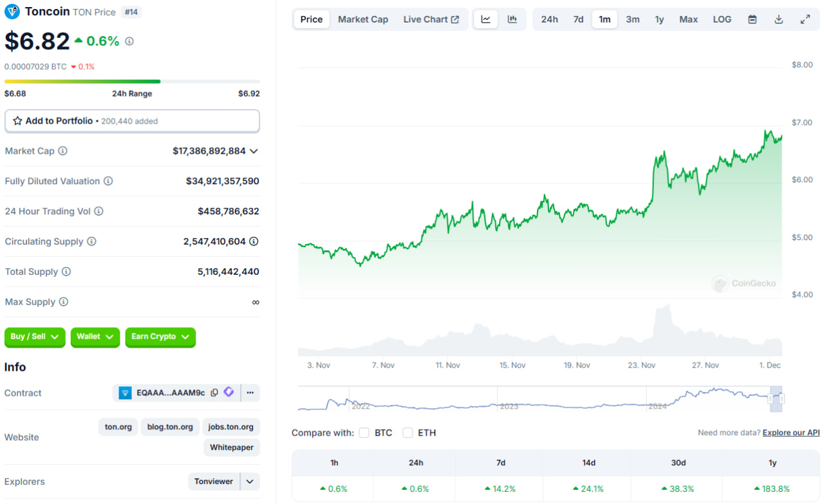Click the 7d change 14.2% cell
Viewport: 824px width, 504px height.
[500, 489]
